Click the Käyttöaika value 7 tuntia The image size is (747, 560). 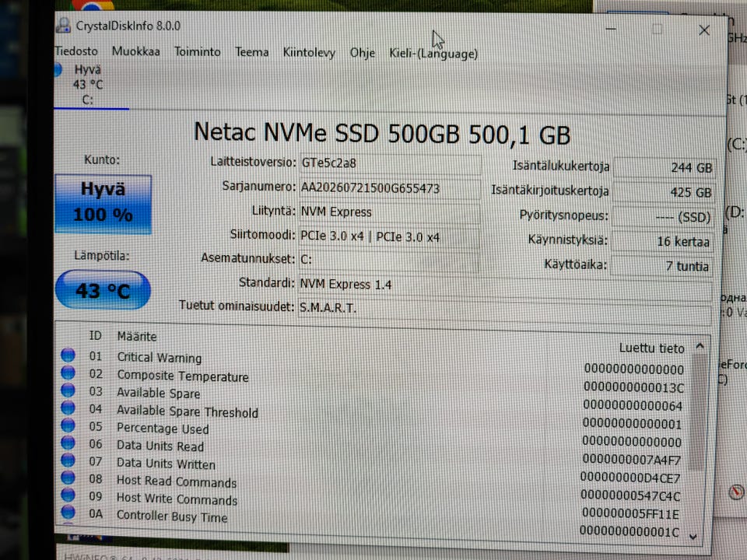click(x=661, y=266)
